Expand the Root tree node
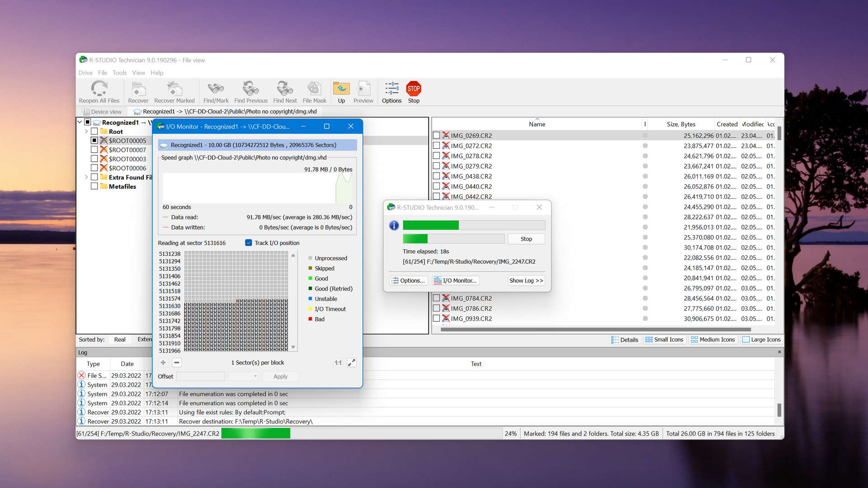This screenshot has height=488, width=868. point(86,131)
